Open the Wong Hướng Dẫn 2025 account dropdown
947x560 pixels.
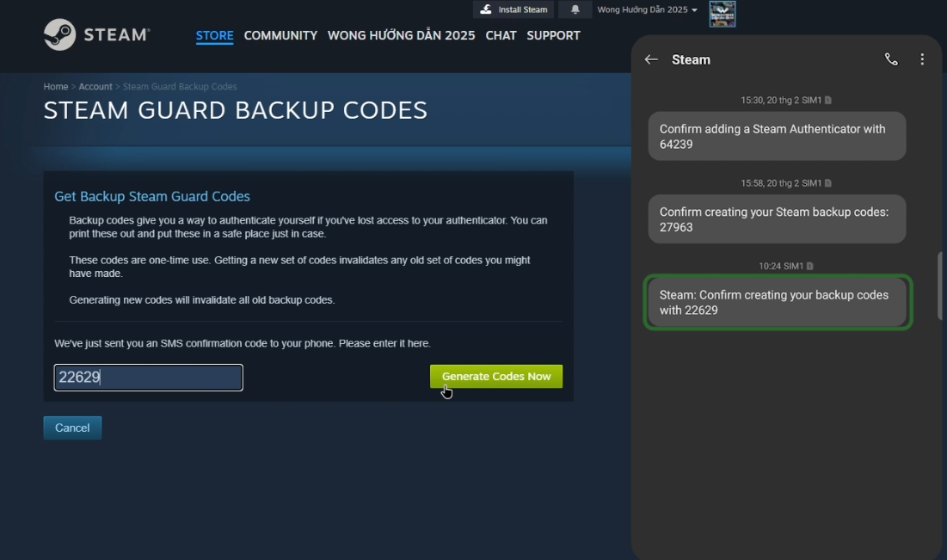[x=647, y=9]
